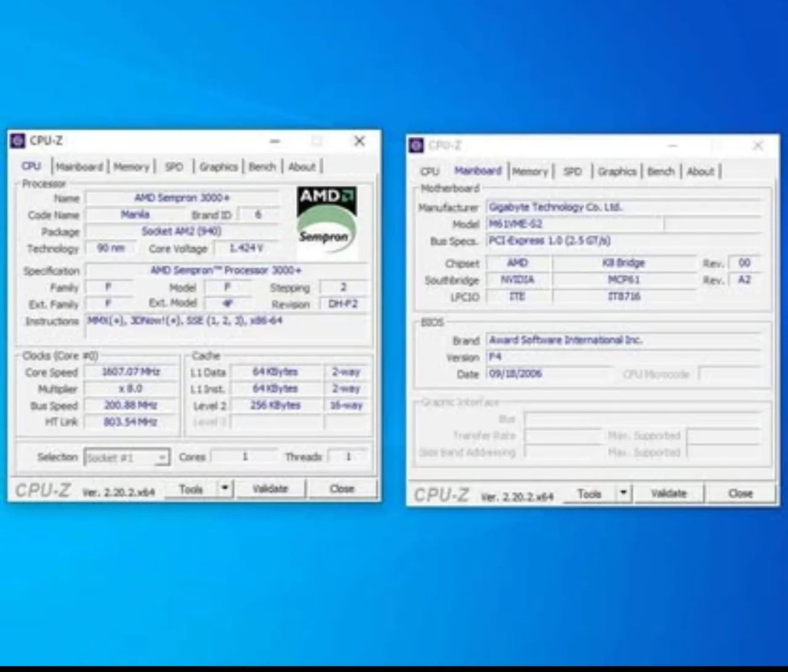The height and width of the screenshot is (672, 788).
Task: Select the Technology value '90 nm'
Action: (111, 248)
